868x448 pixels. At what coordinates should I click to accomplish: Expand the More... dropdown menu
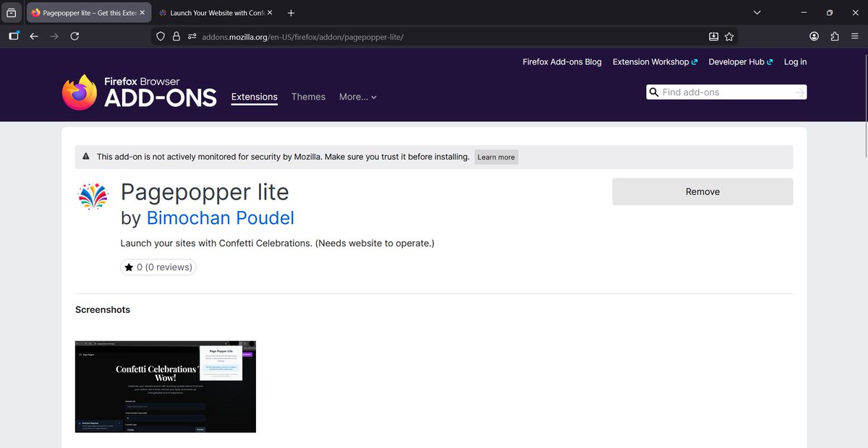click(x=358, y=97)
